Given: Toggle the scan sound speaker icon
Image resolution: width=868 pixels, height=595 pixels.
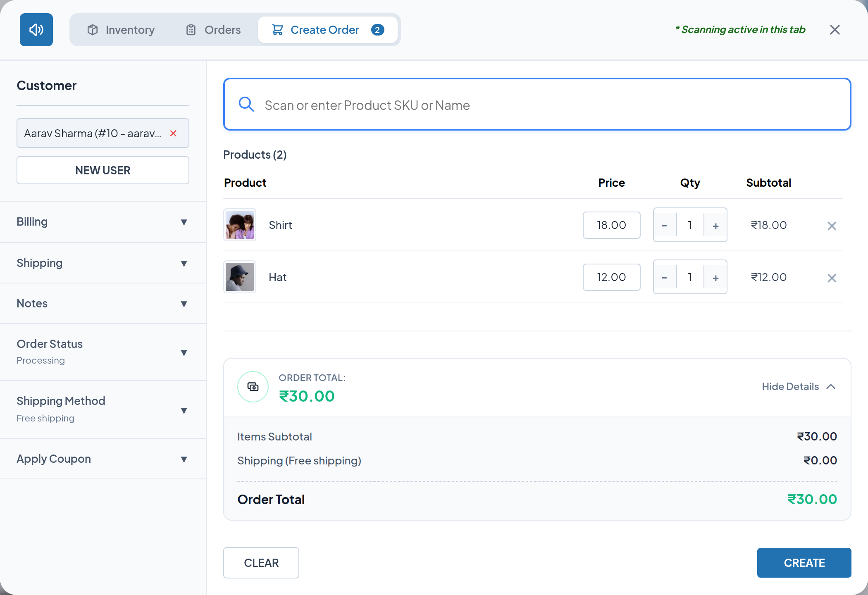Looking at the screenshot, I should (x=36, y=30).
